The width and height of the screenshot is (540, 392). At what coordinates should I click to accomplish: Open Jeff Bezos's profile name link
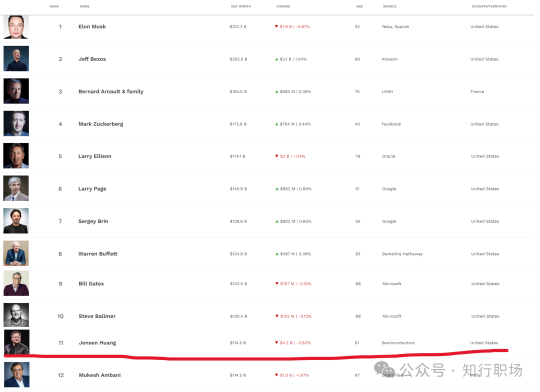click(92, 59)
